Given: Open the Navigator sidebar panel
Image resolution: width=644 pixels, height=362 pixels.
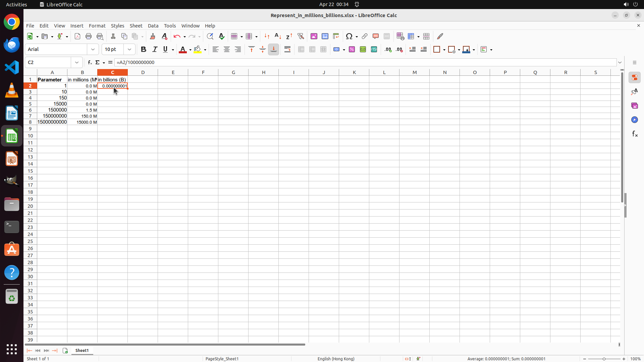Looking at the screenshot, I should coord(634,120).
